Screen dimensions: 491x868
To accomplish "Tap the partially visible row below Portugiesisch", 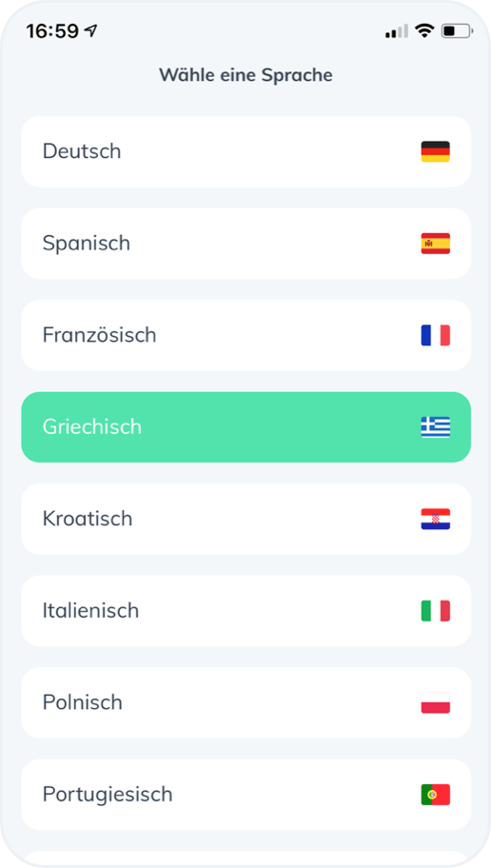I will click(x=245, y=859).
